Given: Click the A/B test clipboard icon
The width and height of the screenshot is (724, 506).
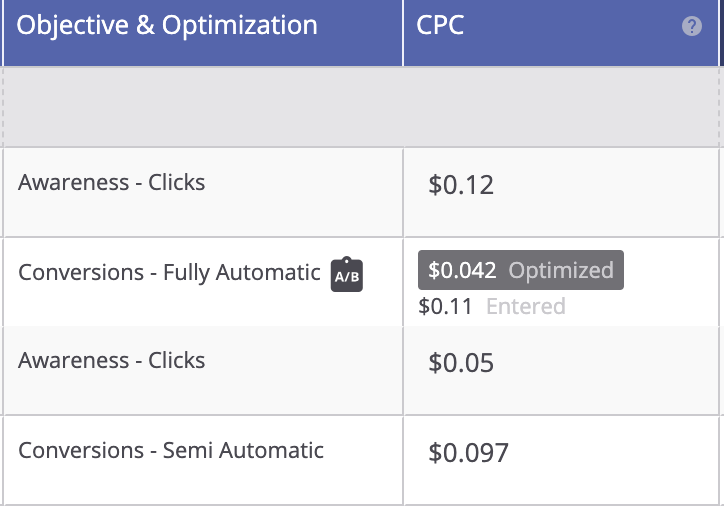Looking at the screenshot, I should (347, 275).
